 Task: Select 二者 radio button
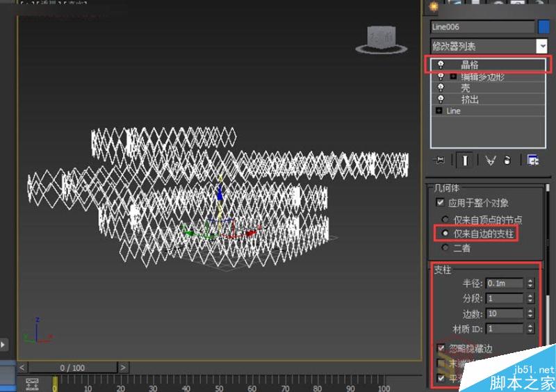[445, 247]
